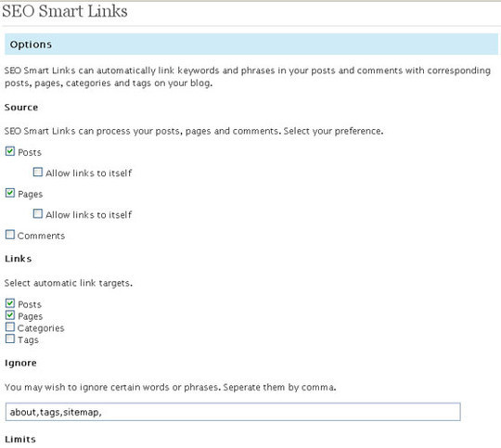Viewport: 501px width, 448px height.
Task: Enable the Tags link target checkbox
Action: coord(10,339)
